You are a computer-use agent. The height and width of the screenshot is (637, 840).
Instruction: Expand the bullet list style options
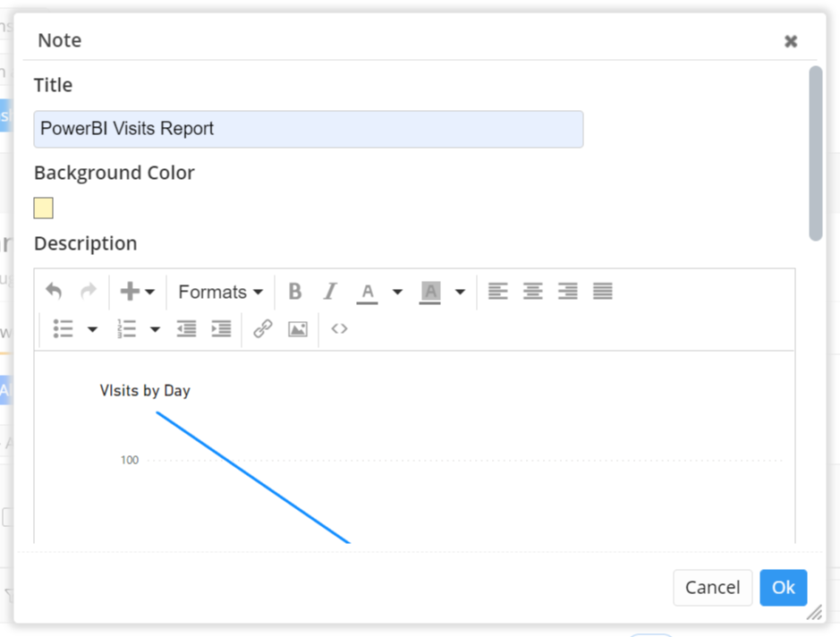(x=92, y=329)
